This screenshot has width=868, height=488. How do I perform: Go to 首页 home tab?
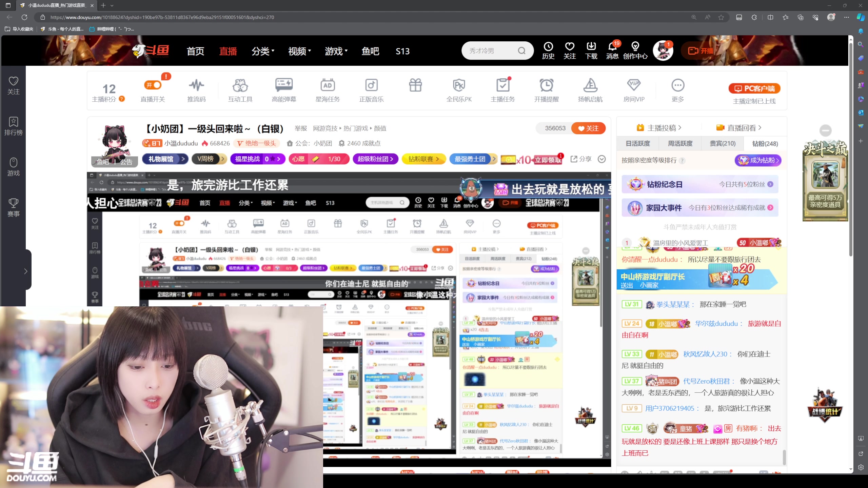195,51
